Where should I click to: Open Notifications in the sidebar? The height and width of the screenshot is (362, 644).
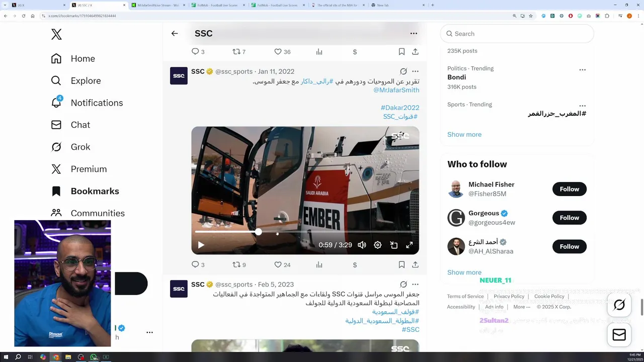coord(87,103)
